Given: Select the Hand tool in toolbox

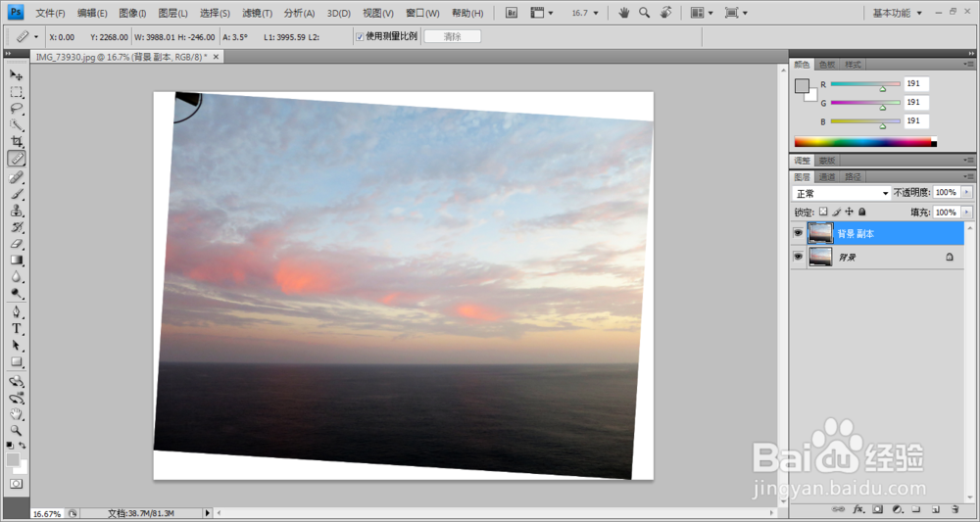Looking at the screenshot, I should pyautogui.click(x=17, y=414).
